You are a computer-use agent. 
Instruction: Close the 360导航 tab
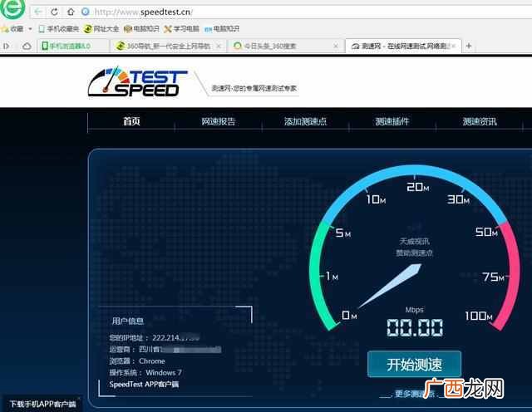[x=219, y=46]
